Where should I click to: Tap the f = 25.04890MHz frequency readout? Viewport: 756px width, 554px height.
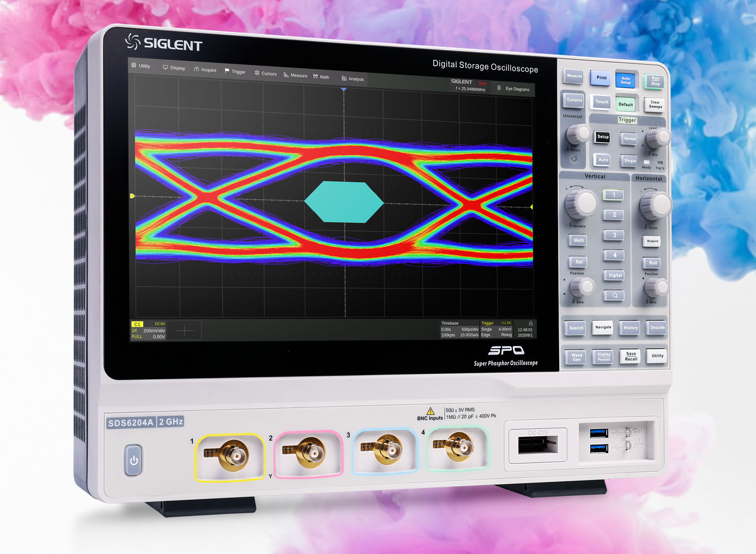click(470, 89)
